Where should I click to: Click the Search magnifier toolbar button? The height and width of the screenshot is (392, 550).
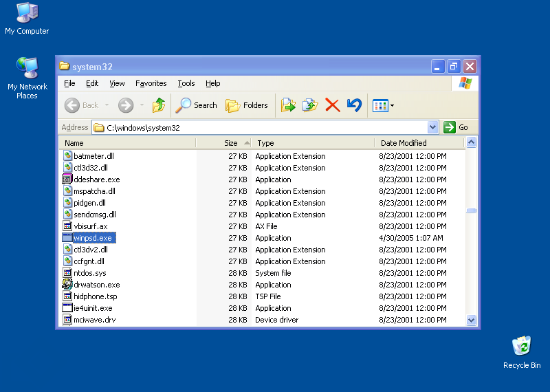tap(197, 105)
